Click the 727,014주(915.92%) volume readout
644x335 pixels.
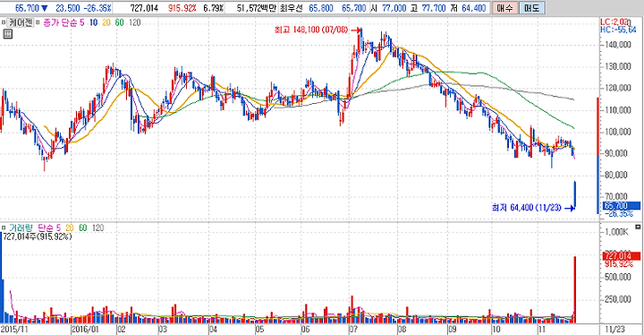[38, 236]
